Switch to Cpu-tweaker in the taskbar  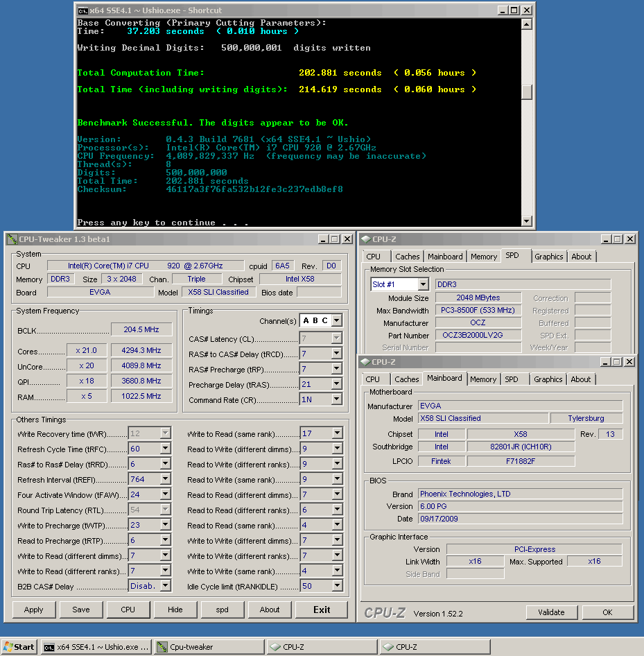coord(209,647)
